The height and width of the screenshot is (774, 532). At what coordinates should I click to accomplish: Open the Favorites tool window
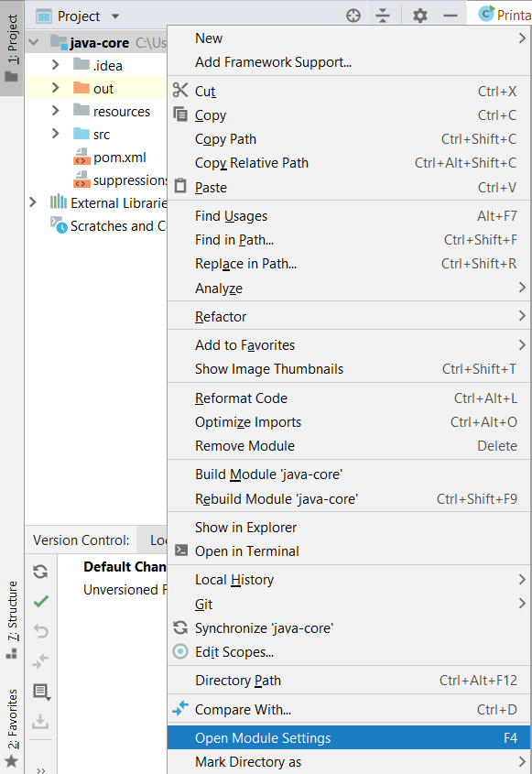tap(13, 714)
